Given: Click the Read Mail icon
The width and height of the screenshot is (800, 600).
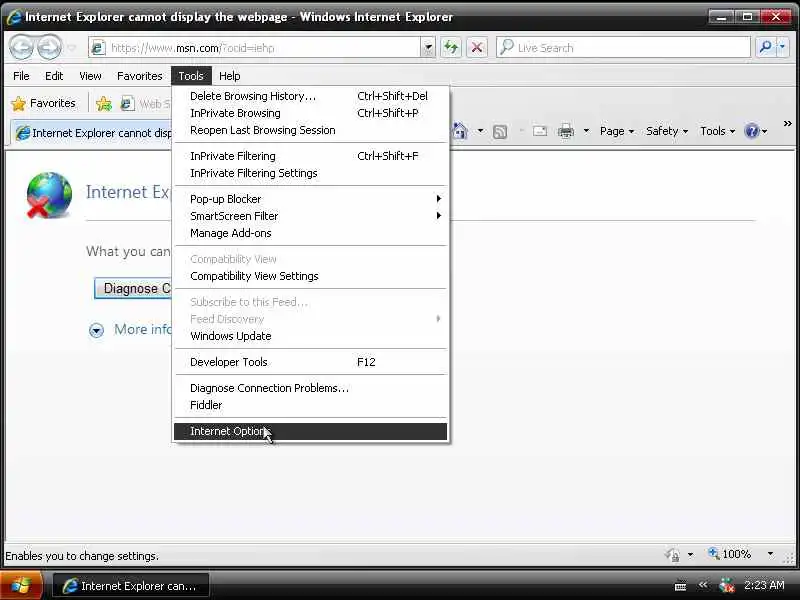Looking at the screenshot, I should (x=540, y=131).
